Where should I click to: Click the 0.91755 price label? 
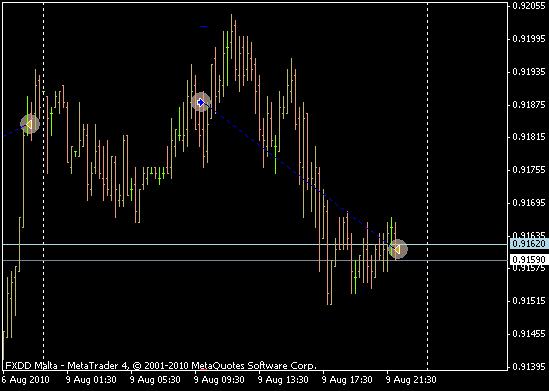point(529,170)
